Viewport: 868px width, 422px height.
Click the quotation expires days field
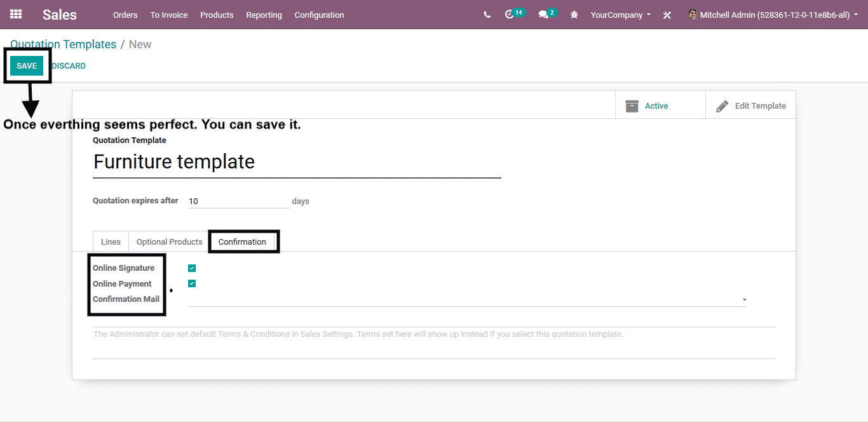pyautogui.click(x=238, y=201)
